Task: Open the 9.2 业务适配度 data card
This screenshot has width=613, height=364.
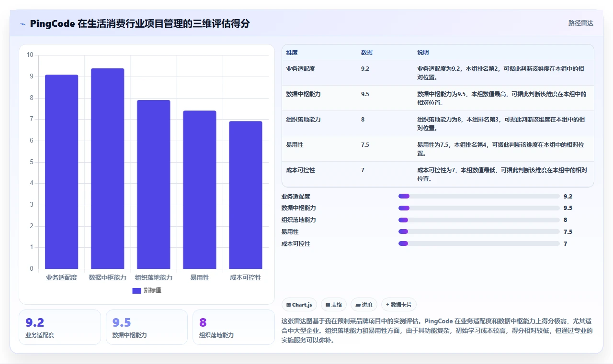Action: point(60,327)
